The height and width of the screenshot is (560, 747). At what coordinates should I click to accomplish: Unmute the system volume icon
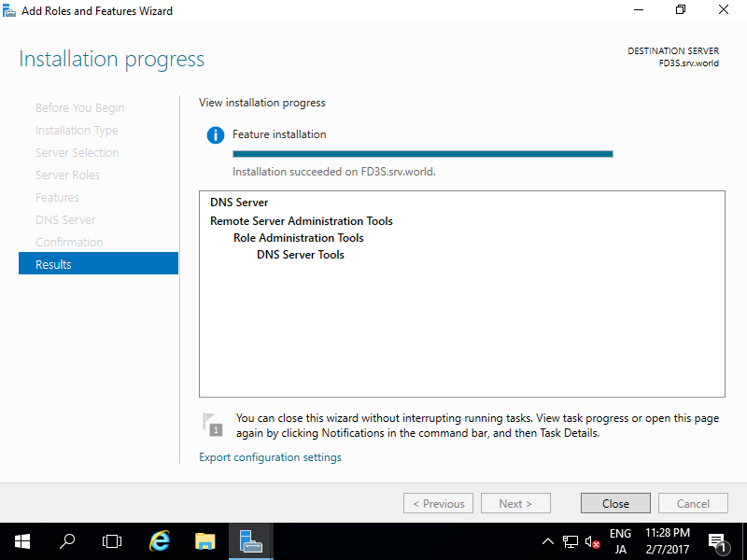coord(592,541)
